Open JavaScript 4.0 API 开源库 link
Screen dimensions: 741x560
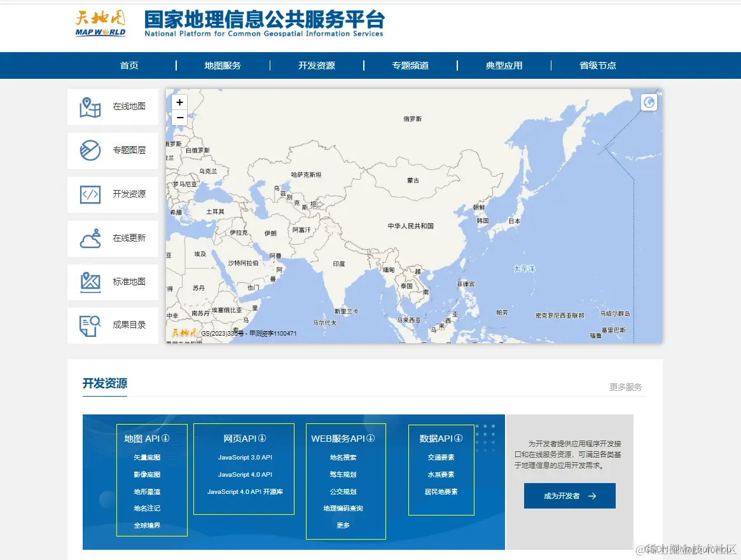click(x=245, y=491)
